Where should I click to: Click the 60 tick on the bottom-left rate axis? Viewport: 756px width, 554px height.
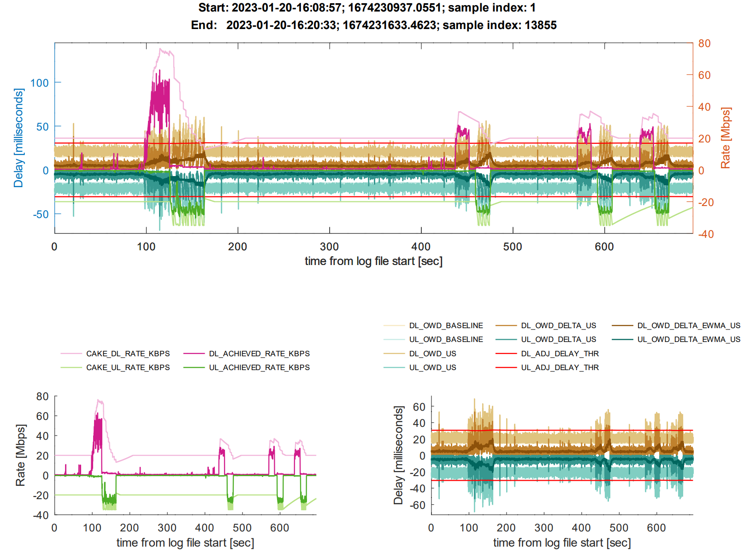pos(42,416)
